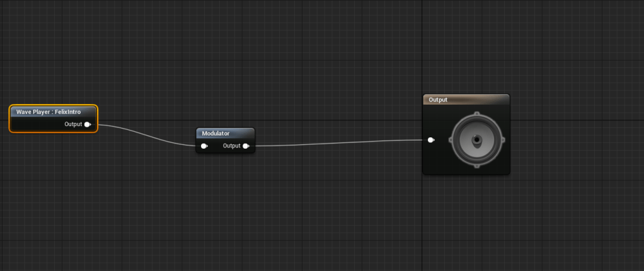This screenshot has height=271, width=644.
Task: Click the Wave Player output pin
Action: (88, 124)
